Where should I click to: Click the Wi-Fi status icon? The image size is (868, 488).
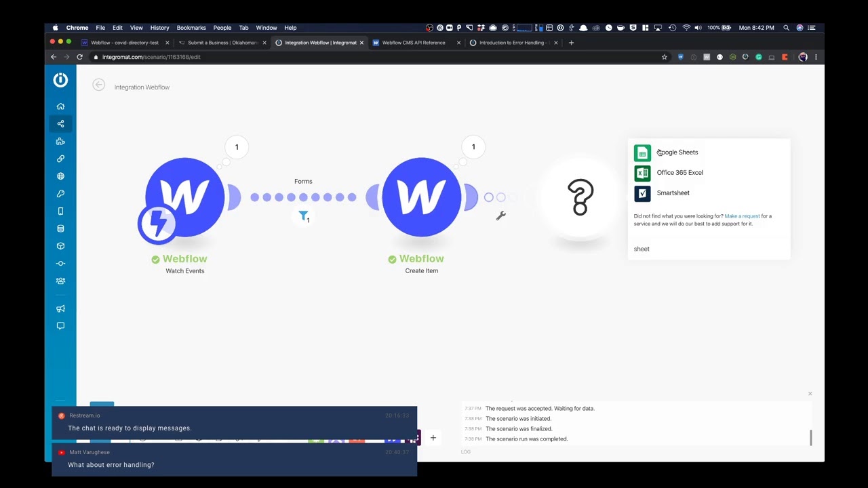pos(686,28)
